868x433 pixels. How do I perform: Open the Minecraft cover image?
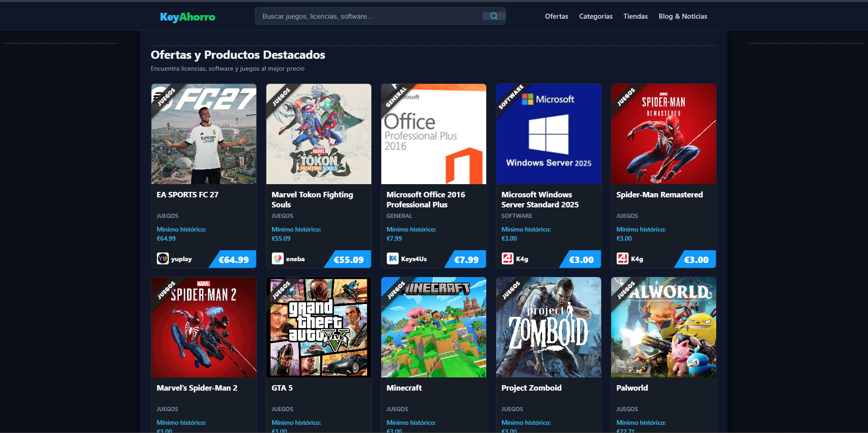point(434,327)
